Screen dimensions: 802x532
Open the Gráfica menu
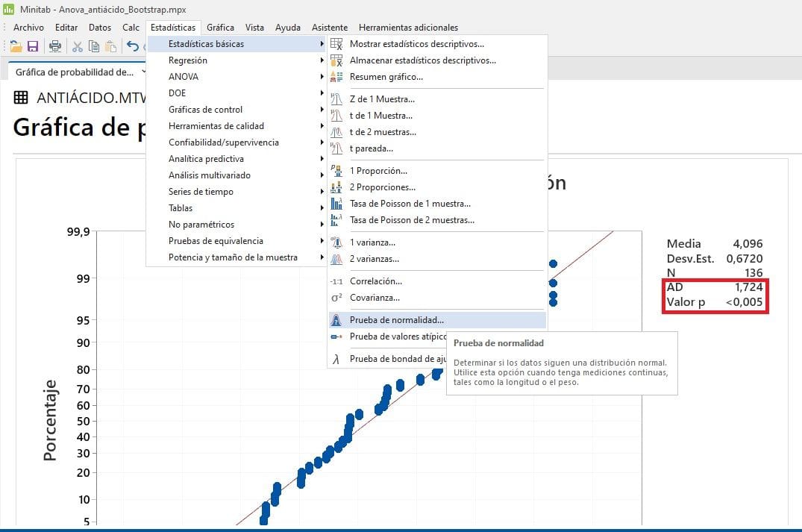tap(220, 28)
